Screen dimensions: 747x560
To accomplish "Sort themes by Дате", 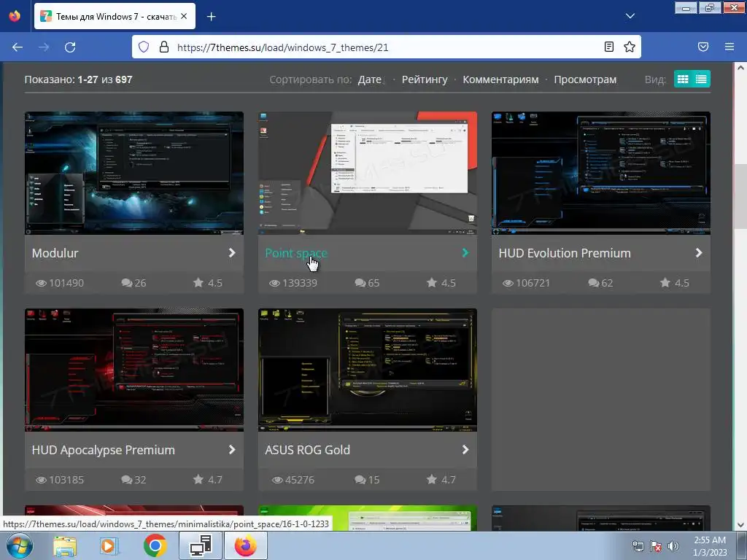I will click(x=370, y=79).
